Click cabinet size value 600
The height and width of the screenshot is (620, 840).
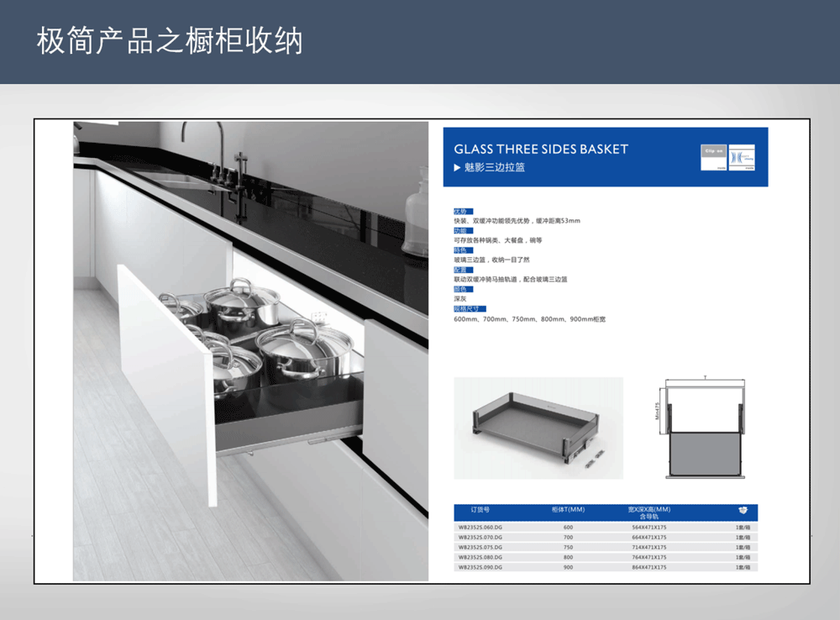coord(568,528)
